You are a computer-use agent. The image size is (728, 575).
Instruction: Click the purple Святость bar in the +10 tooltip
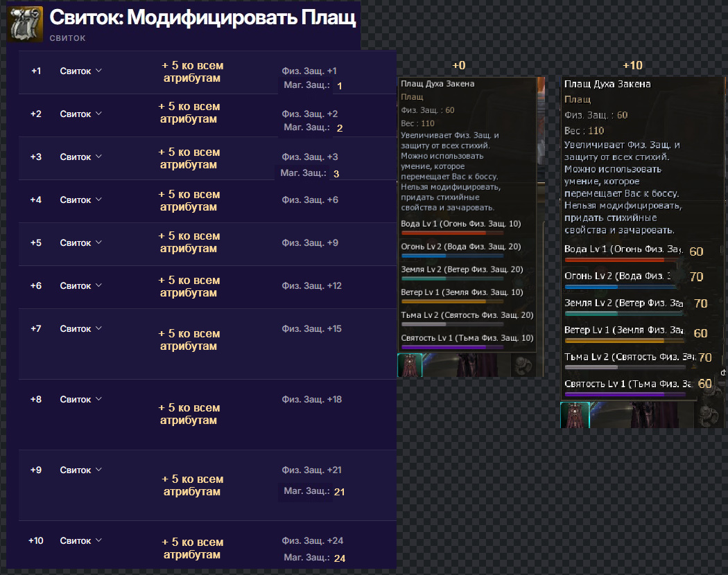624,394
